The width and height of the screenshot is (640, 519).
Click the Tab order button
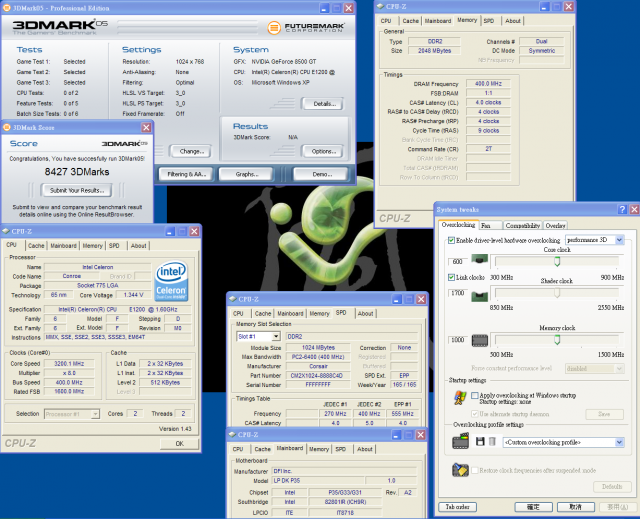pyautogui.click(x=457, y=507)
